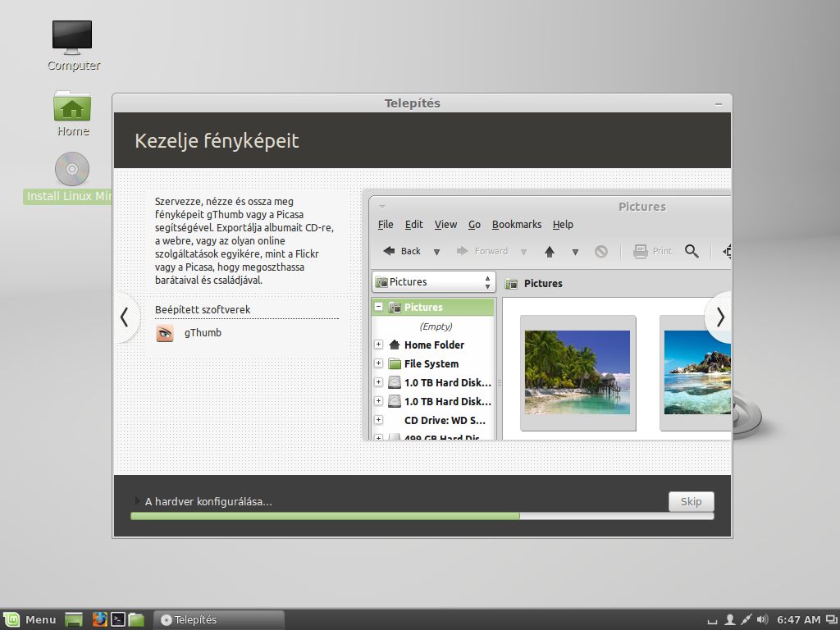Select the Telepítés taskbar window entry
This screenshot has height=630, width=840.
(218, 619)
